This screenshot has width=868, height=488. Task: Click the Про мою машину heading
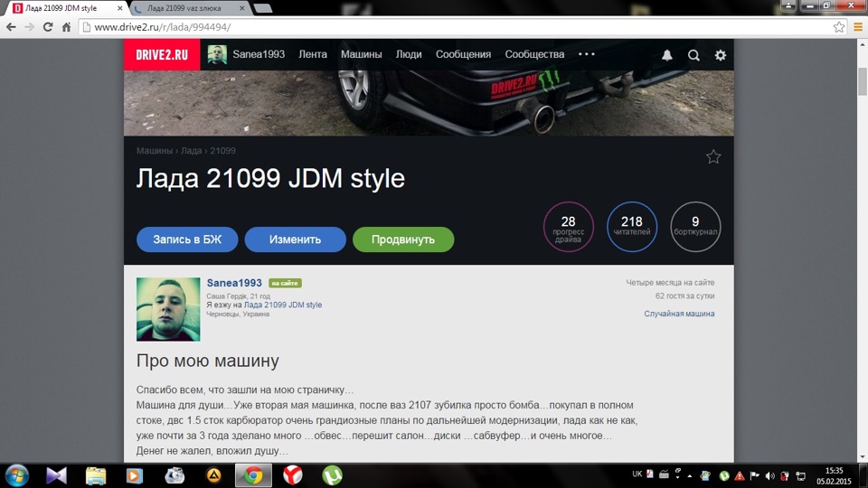[x=208, y=361]
